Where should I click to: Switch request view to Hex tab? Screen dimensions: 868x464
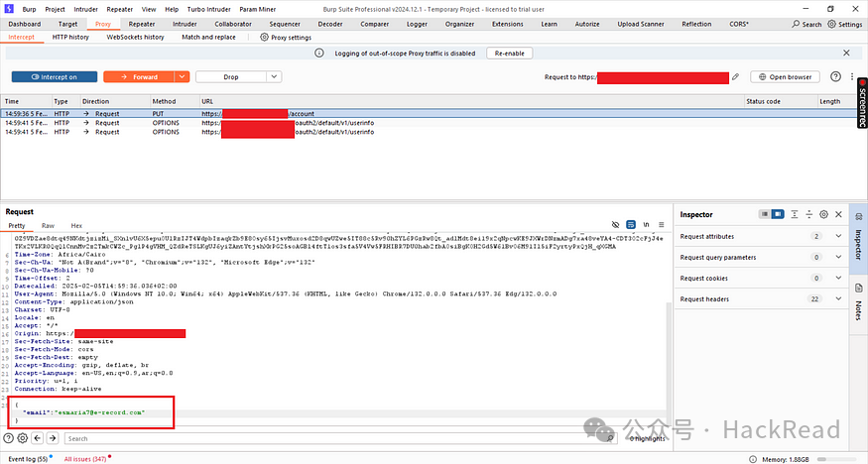(x=76, y=226)
